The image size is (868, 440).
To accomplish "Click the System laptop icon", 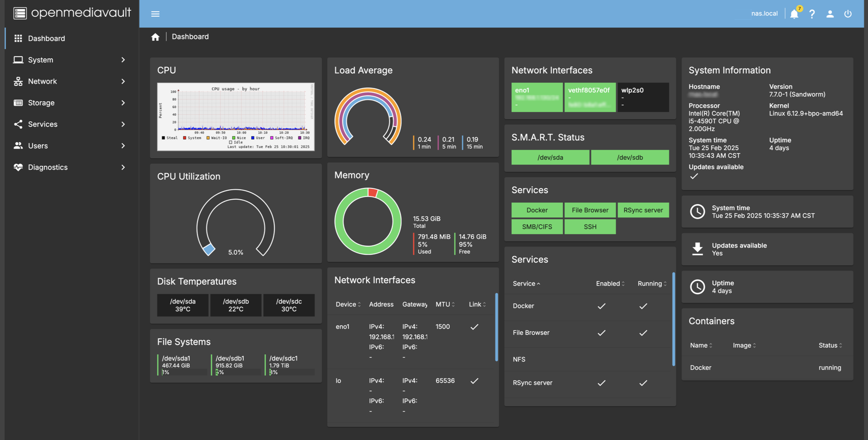I will pos(18,60).
